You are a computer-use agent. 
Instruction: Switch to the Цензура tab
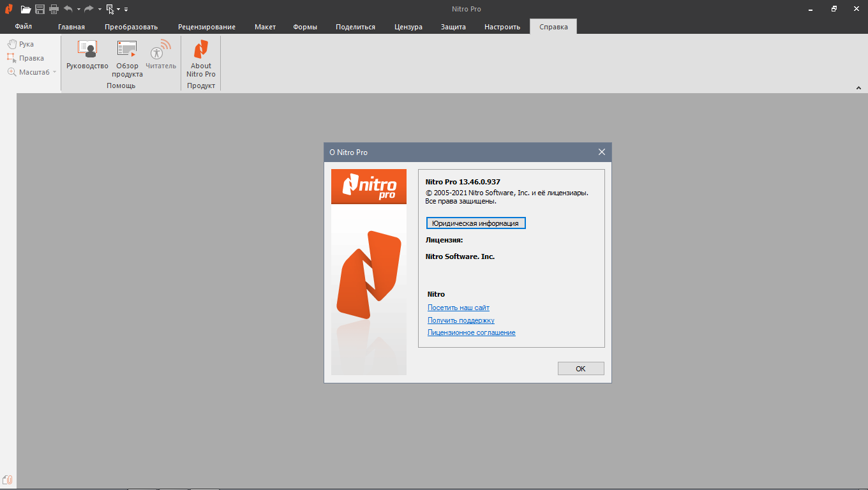click(408, 27)
